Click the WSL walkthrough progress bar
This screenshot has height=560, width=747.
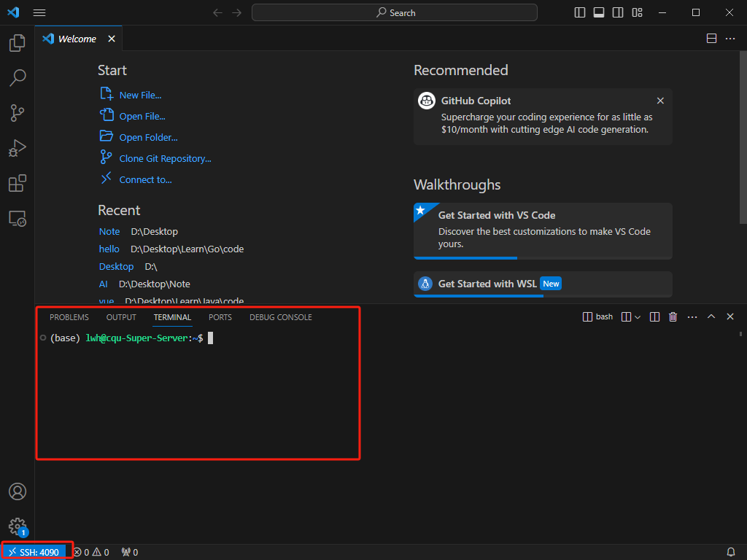pyautogui.click(x=543, y=296)
